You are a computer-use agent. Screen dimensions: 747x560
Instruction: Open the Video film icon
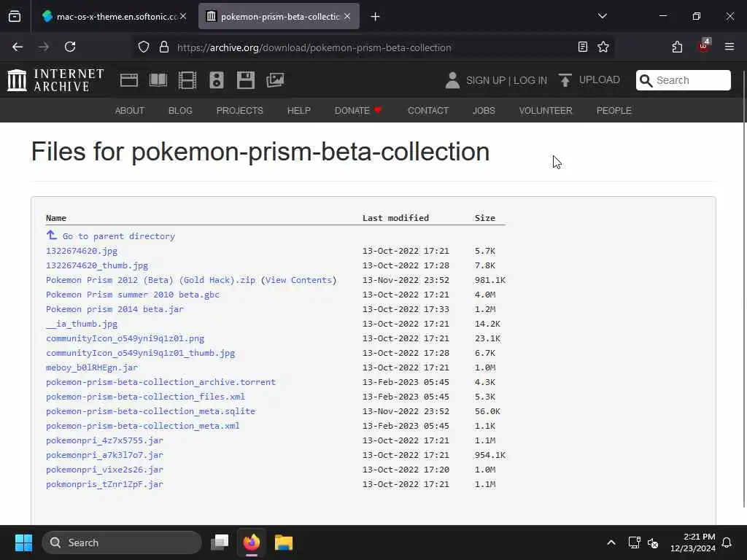click(187, 80)
